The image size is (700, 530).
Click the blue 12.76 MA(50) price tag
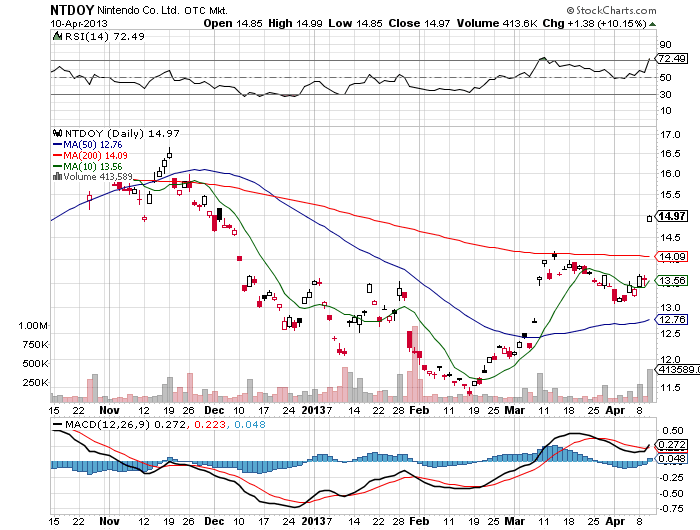coord(671,319)
